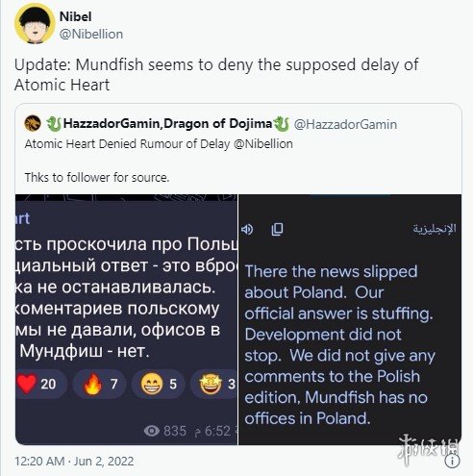Select the Arabic language label in translator

(x=434, y=229)
